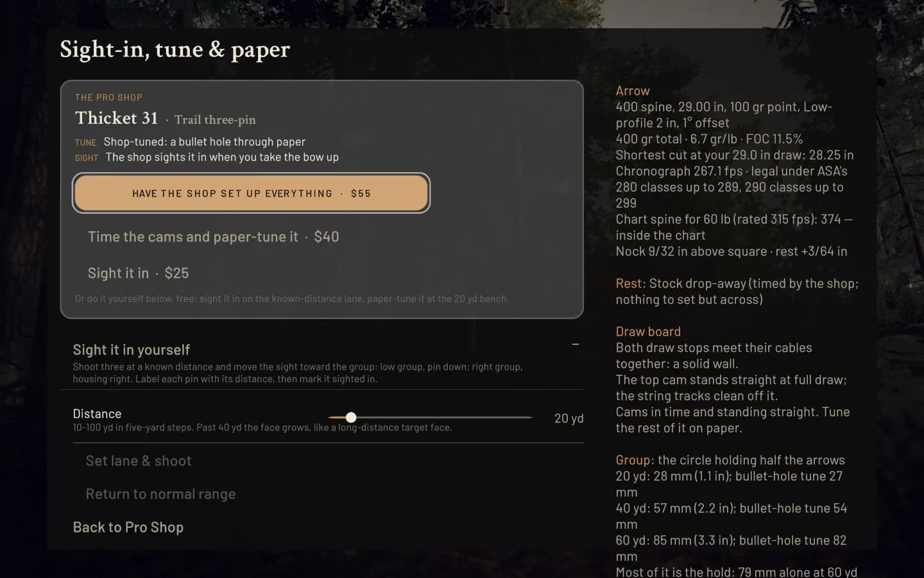Click Return to normal range
The height and width of the screenshot is (578, 924).
(160, 494)
